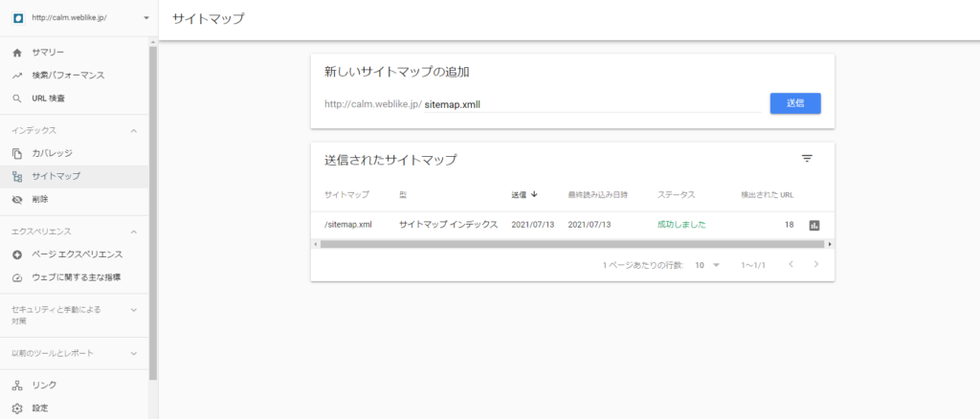Viewport: 980px width, 419px height.
Task: Click the table's horizontal scrollbar
Action: point(571,244)
